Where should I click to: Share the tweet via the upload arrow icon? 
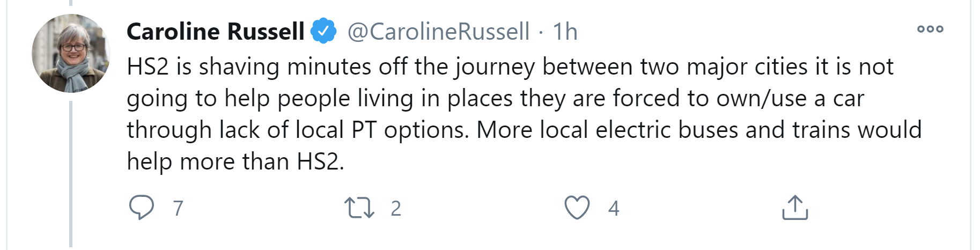[794, 208]
